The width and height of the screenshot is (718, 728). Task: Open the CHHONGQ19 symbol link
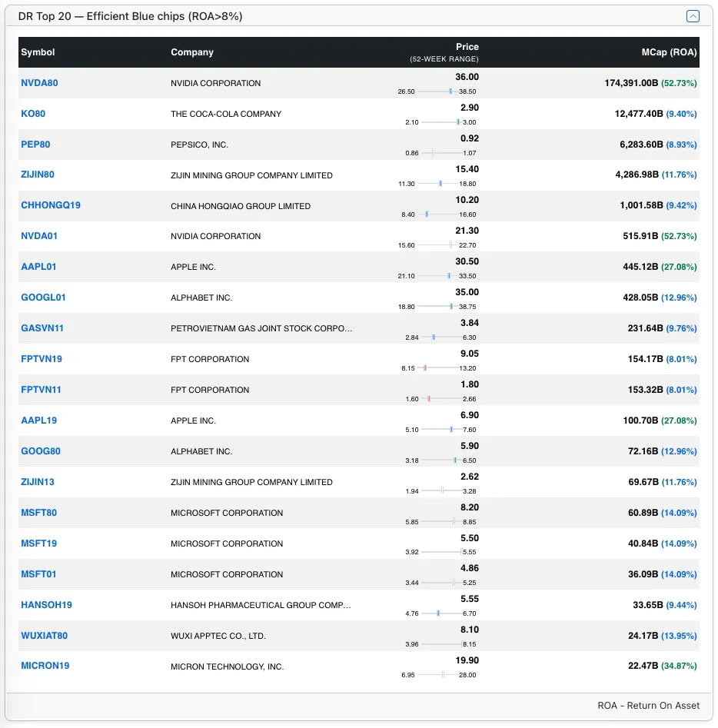51,205
